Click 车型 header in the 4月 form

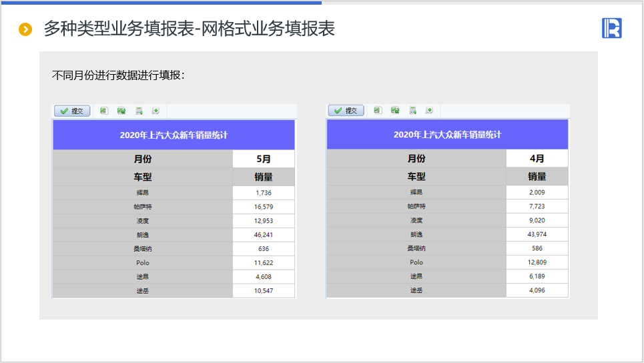[x=416, y=177]
